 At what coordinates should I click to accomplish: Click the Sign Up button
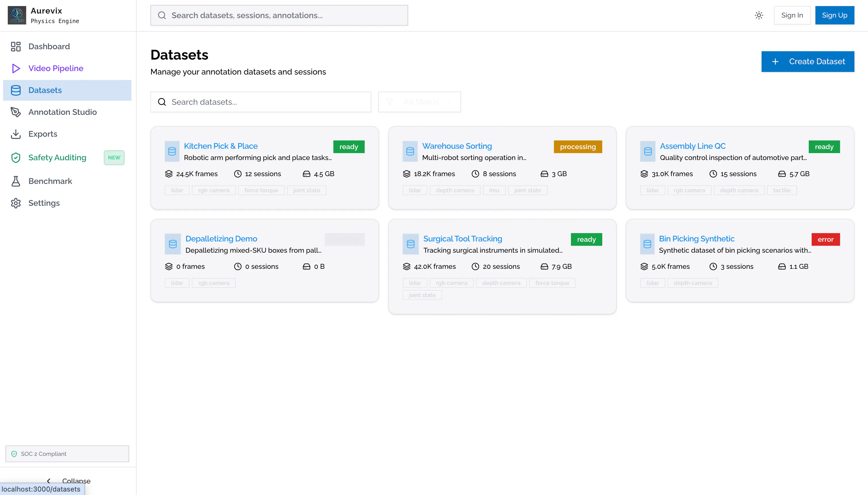point(834,15)
